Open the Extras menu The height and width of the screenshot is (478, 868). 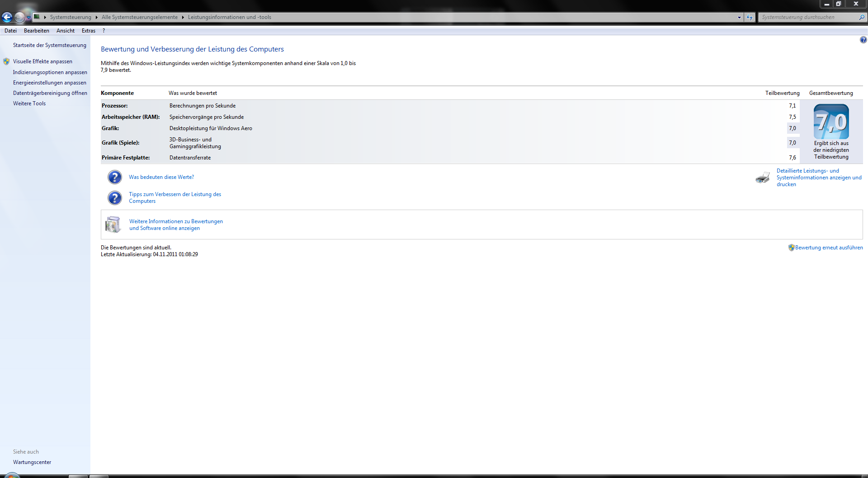89,31
